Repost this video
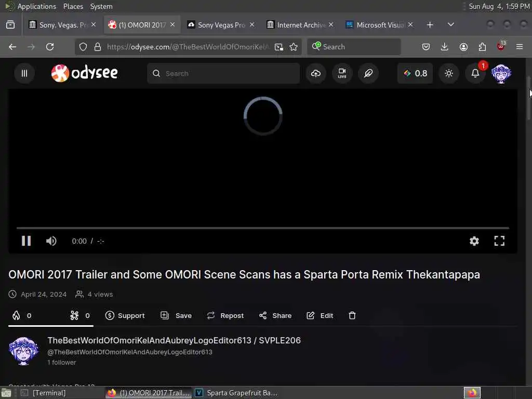532x399 pixels. point(225,315)
